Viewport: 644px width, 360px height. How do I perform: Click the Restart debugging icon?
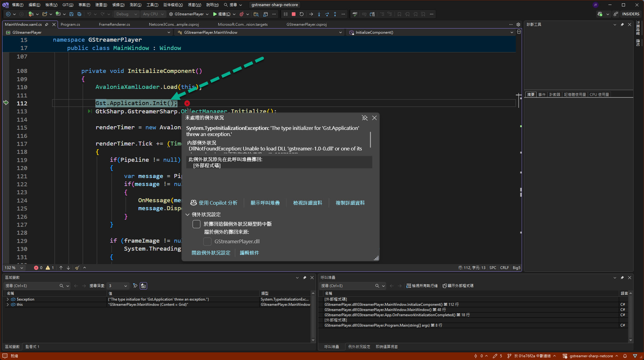point(302,14)
